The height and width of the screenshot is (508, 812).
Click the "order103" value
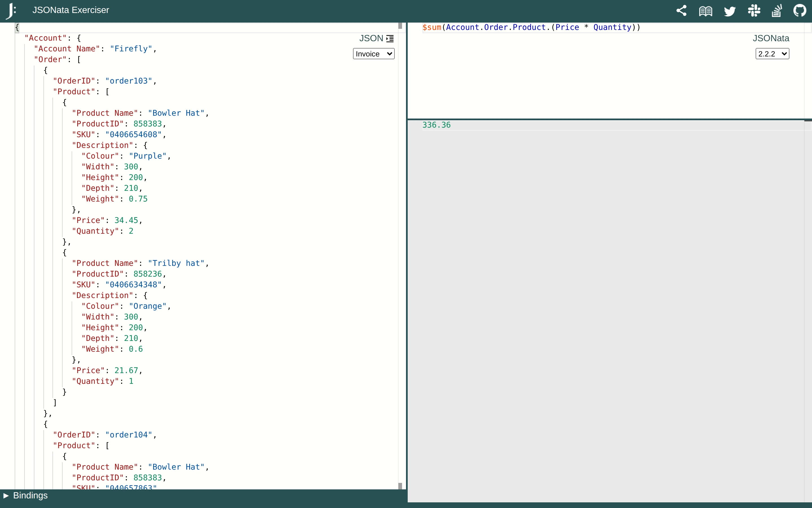pyautogui.click(x=129, y=81)
